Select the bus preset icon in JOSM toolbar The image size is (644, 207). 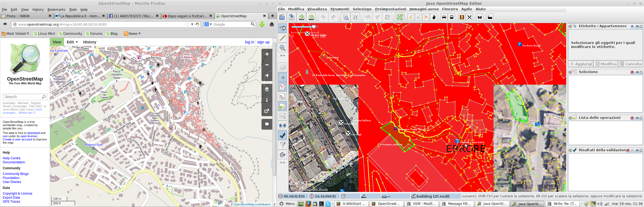[451, 17]
